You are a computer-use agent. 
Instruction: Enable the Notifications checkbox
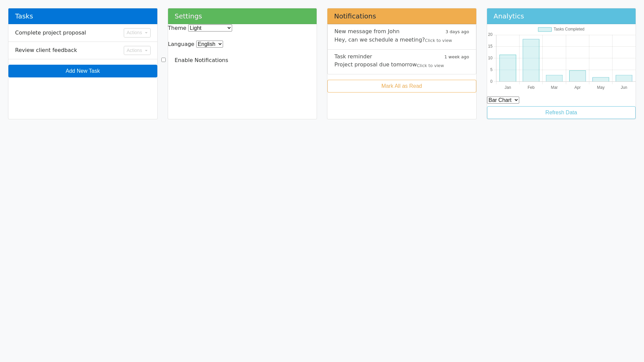click(x=164, y=60)
